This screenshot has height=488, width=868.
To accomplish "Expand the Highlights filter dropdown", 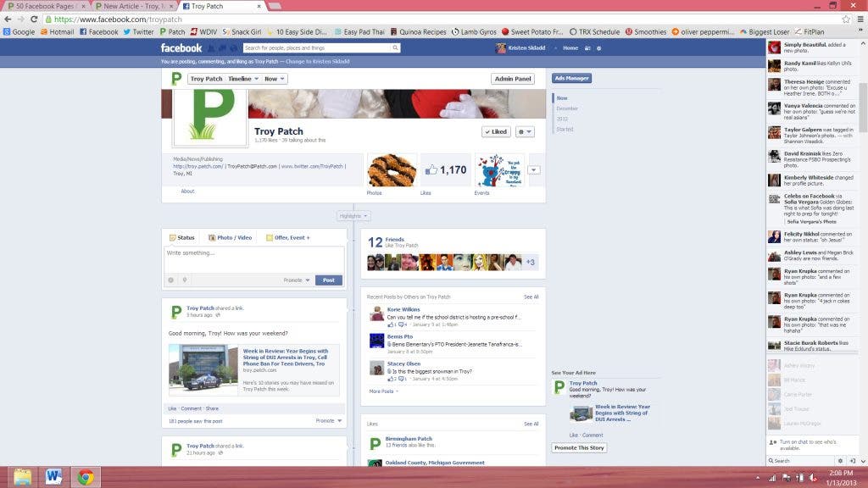I will (353, 216).
